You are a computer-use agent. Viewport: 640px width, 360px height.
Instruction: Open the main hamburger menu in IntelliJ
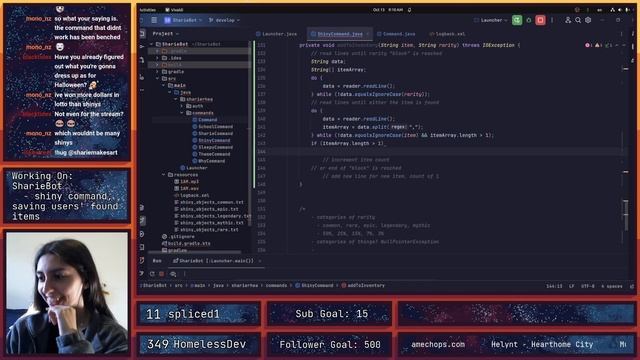(x=154, y=20)
